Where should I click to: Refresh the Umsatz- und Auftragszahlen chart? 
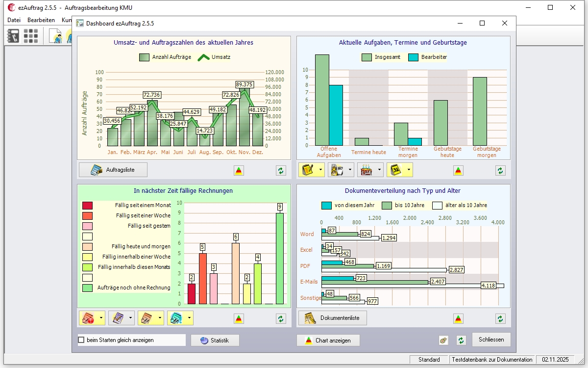280,170
